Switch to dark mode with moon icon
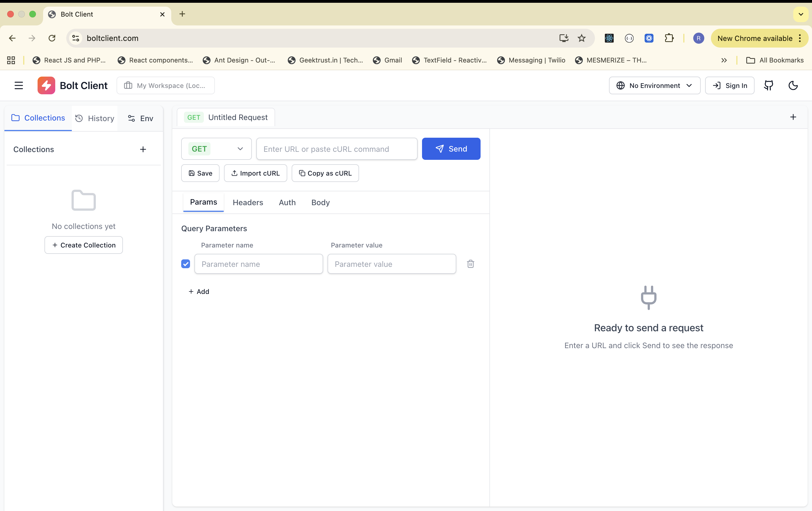Screen dimensions: 812x511 tap(793, 85)
